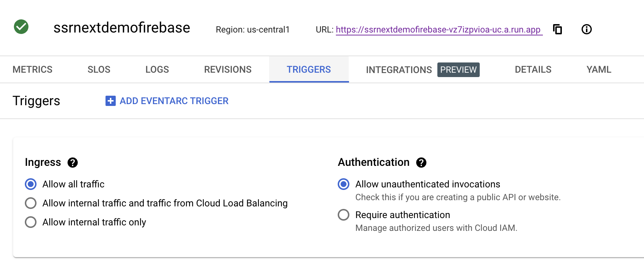
Task: Click 'Manage authorized users with Cloud IAM' text
Action: [436, 228]
